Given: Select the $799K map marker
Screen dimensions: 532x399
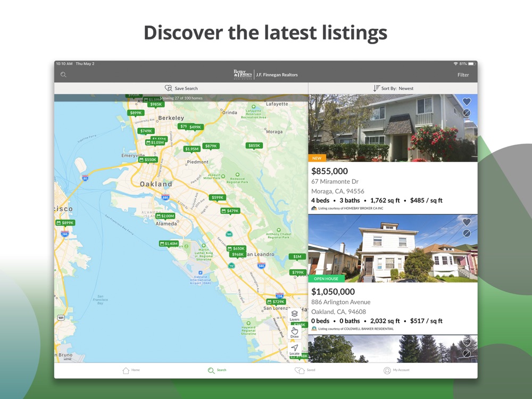Looking at the screenshot, I should click(x=298, y=272).
